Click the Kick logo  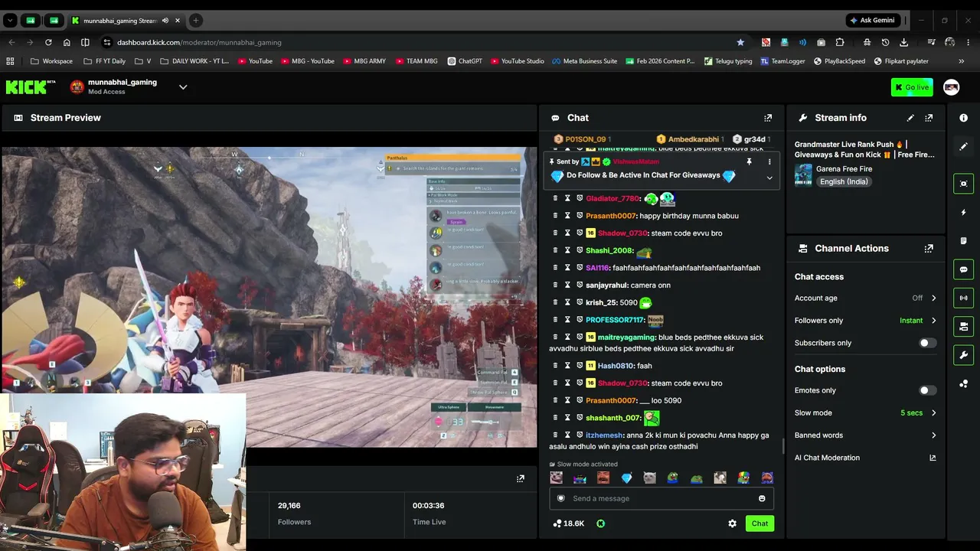click(31, 86)
